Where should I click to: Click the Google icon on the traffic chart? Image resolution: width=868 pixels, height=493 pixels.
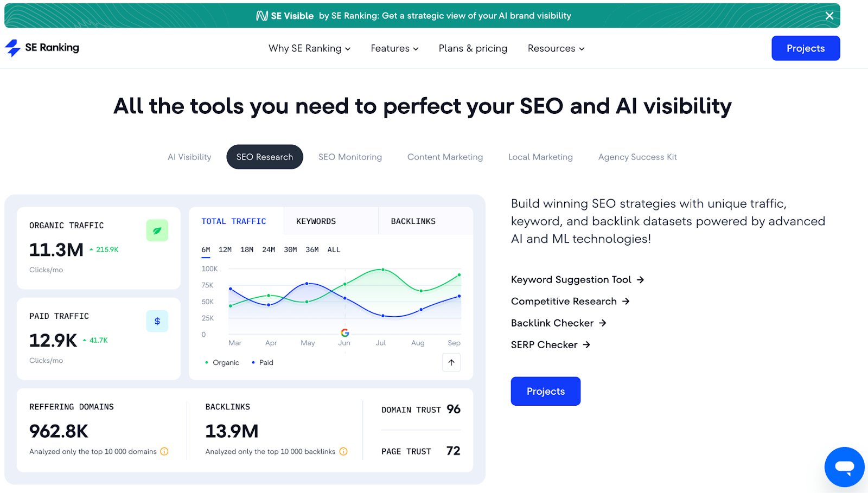point(345,332)
